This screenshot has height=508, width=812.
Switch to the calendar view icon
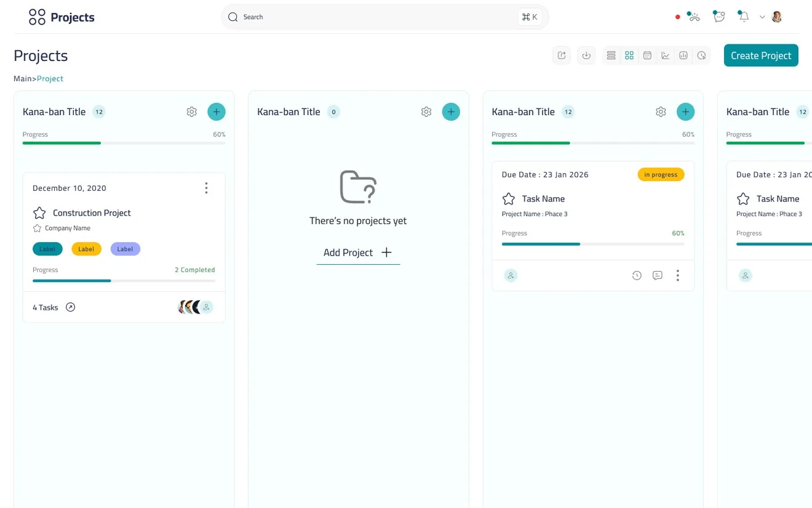pyautogui.click(x=647, y=55)
